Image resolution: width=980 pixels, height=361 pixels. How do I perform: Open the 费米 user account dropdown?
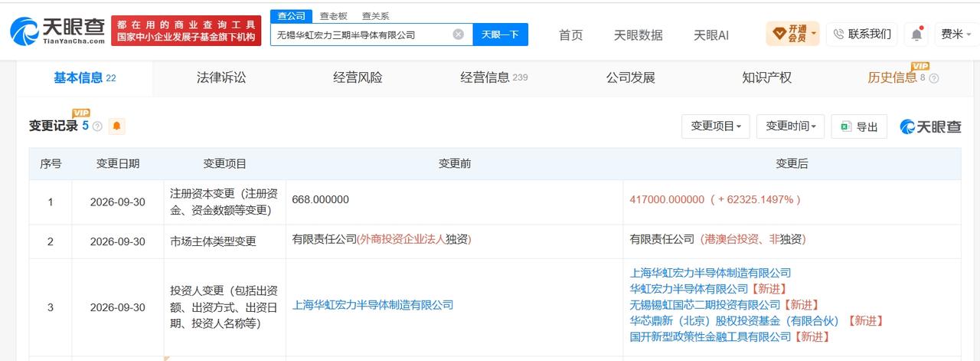coord(955,34)
